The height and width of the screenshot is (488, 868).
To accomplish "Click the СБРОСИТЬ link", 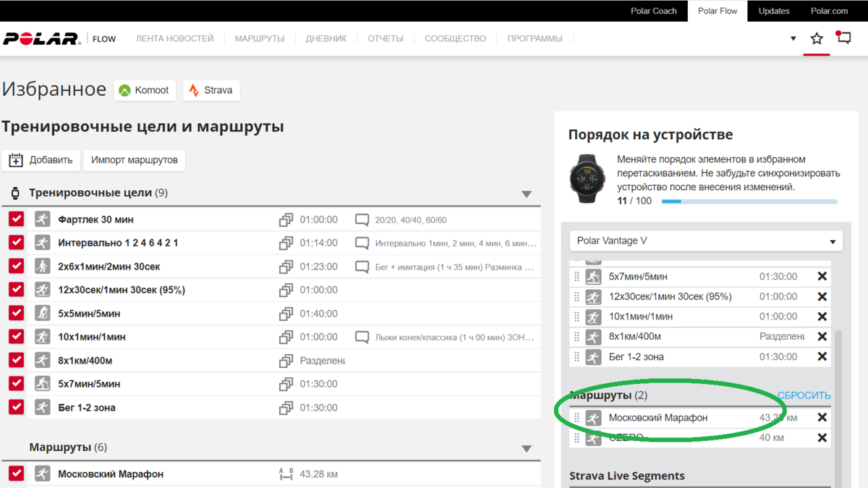I will [804, 395].
